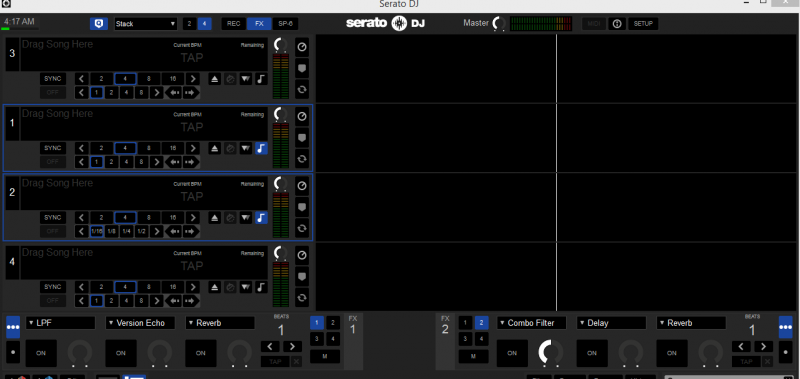Beat jump backward on deck 3
800x379 pixels.
(174, 93)
